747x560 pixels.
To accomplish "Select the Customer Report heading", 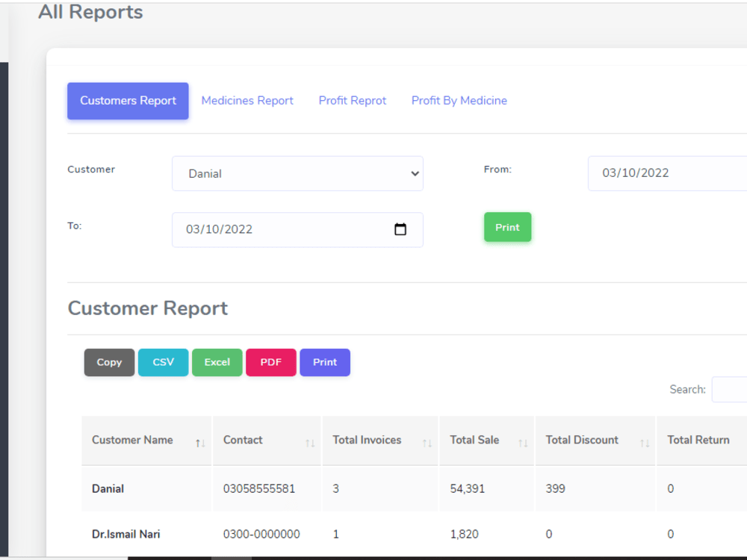I will click(x=148, y=308).
